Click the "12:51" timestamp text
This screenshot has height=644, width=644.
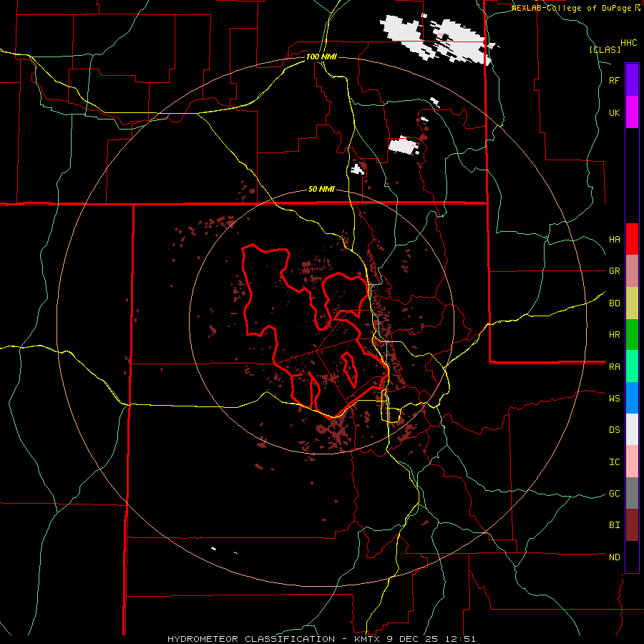point(459,639)
